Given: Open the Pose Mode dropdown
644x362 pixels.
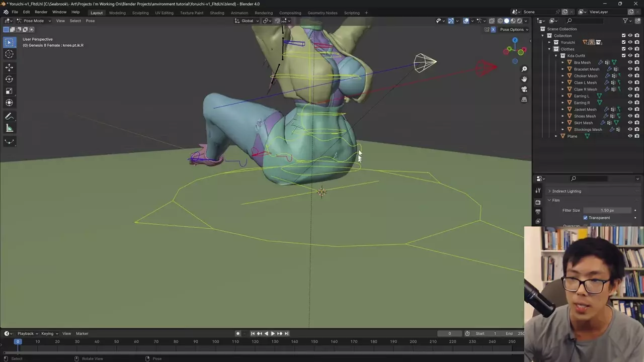Looking at the screenshot, I should coord(34,21).
